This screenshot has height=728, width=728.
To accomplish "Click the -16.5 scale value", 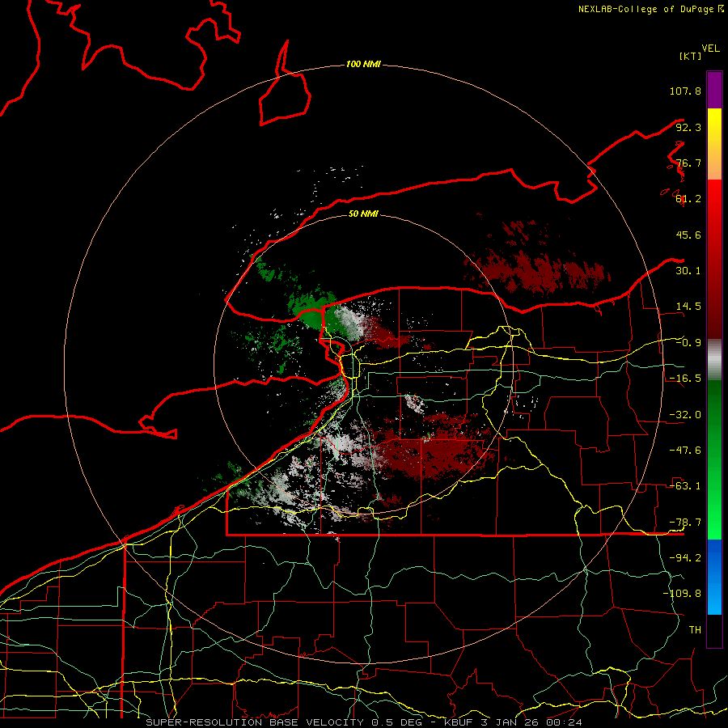I will coord(685,379).
